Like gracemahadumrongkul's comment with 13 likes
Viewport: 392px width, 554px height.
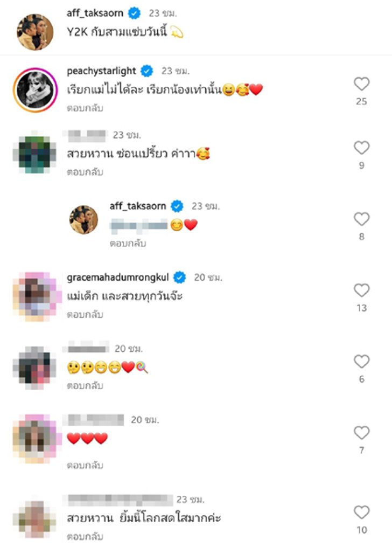coord(362,290)
